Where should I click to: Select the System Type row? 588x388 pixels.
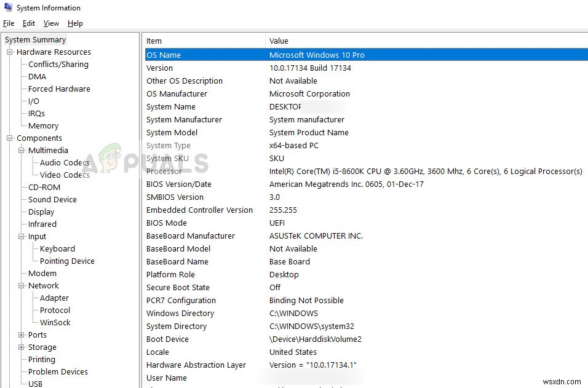point(367,146)
